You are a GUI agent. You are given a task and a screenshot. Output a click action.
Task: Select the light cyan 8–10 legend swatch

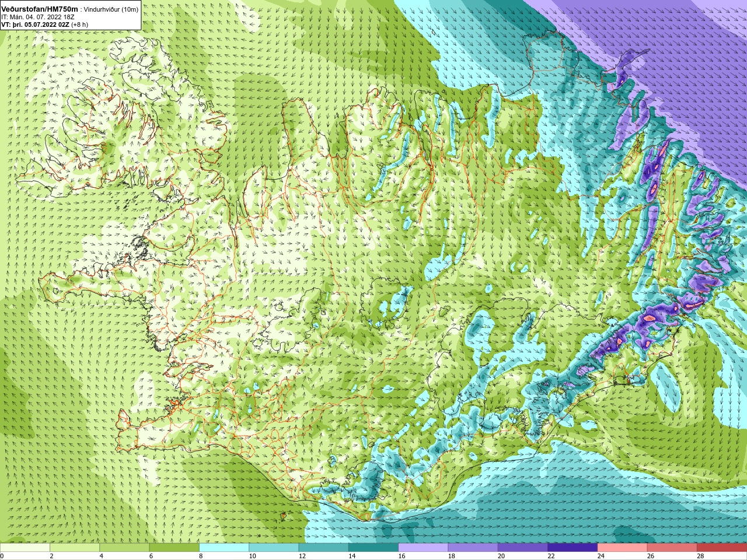[224, 548]
